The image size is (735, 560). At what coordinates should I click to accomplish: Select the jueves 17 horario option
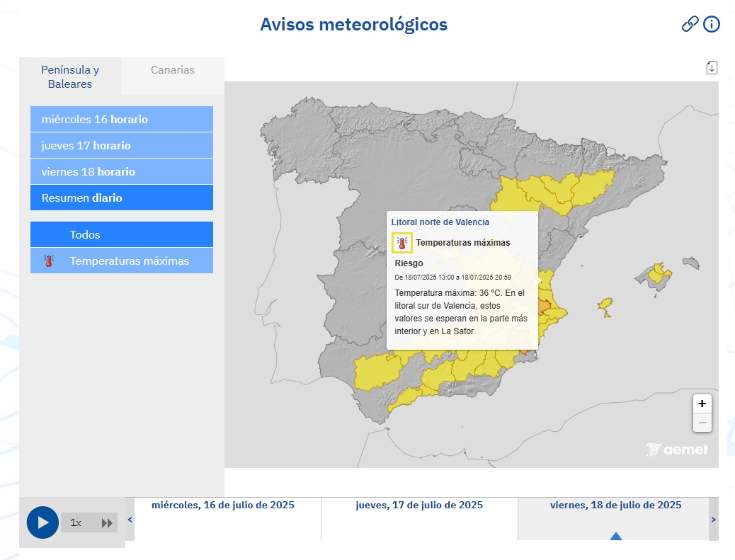pyautogui.click(x=121, y=145)
